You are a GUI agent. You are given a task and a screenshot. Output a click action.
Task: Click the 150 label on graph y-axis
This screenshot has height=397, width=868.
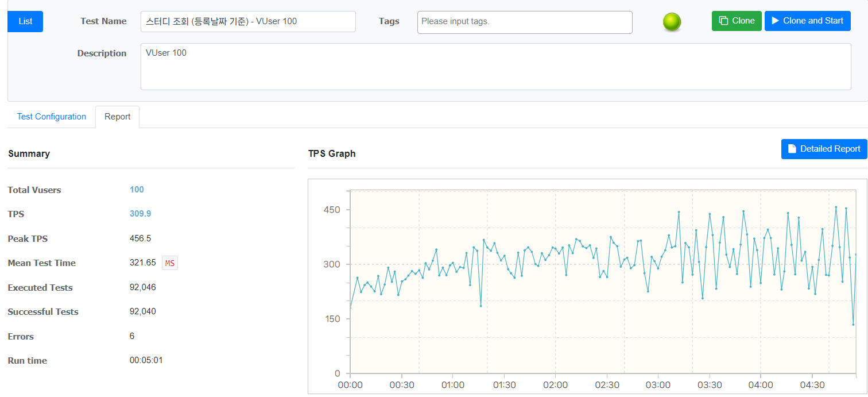click(x=332, y=319)
